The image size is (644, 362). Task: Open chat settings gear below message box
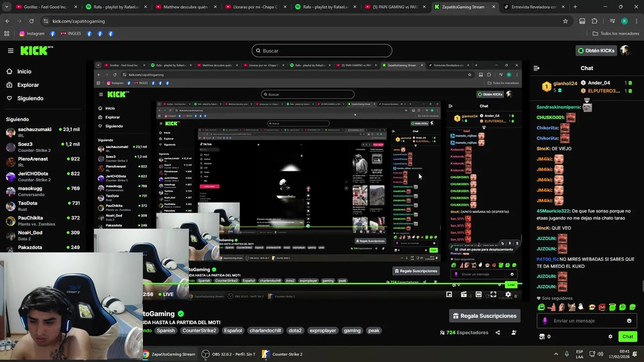[610, 337]
